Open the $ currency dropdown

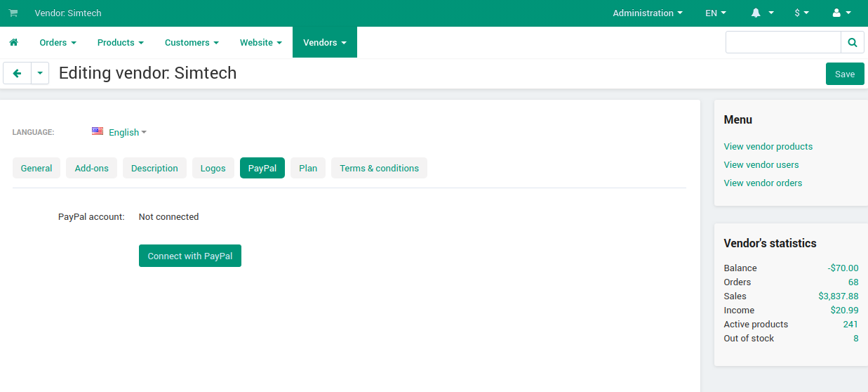click(x=802, y=13)
